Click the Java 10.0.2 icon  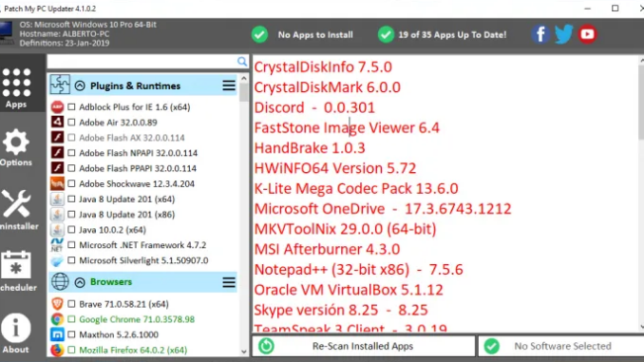57,230
